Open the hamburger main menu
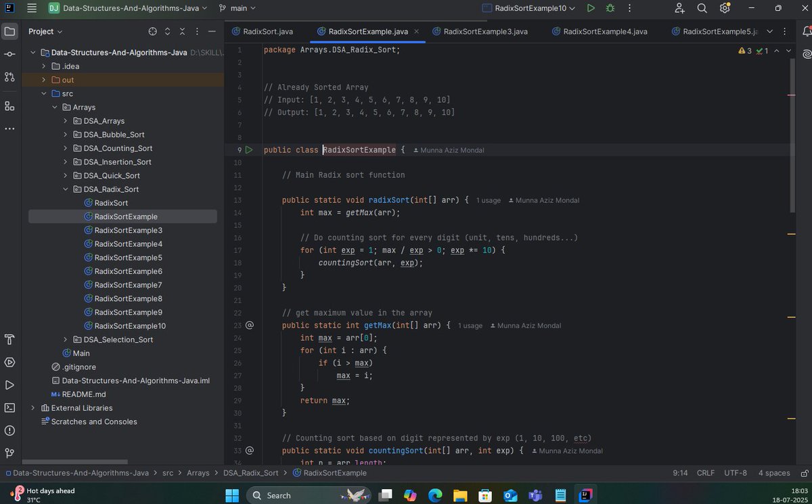 31,8
